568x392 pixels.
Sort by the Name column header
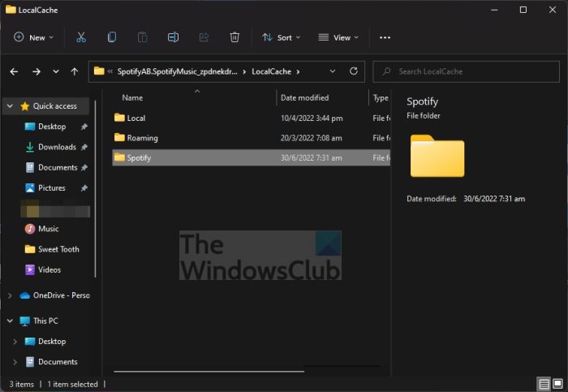click(x=132, y=98)
